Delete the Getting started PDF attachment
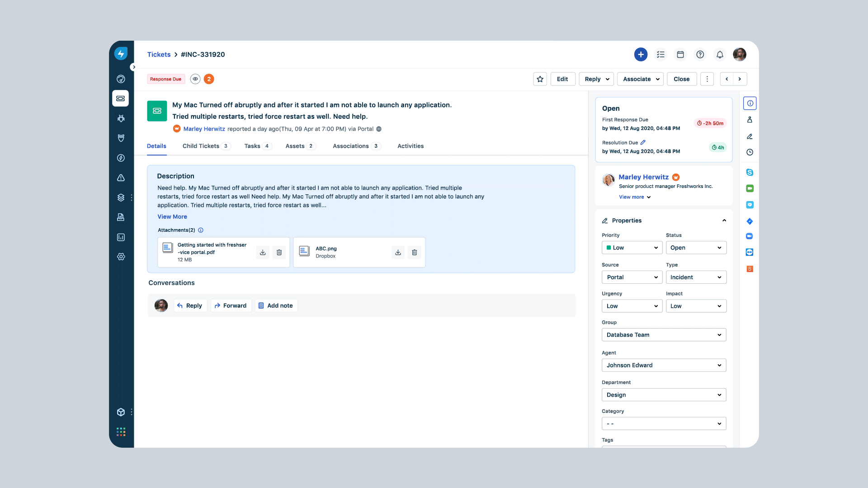Screen dimensions: 868x488 click(279, 252)
